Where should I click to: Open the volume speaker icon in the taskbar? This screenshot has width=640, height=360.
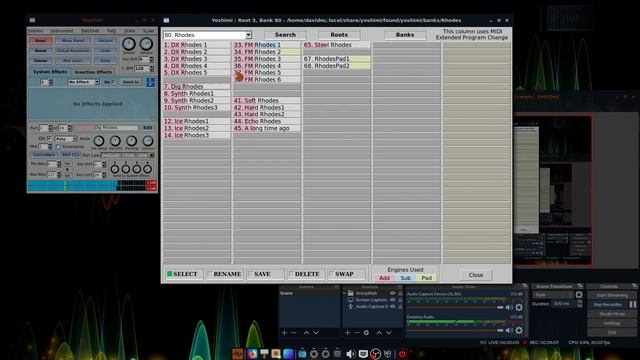point(350,354)
